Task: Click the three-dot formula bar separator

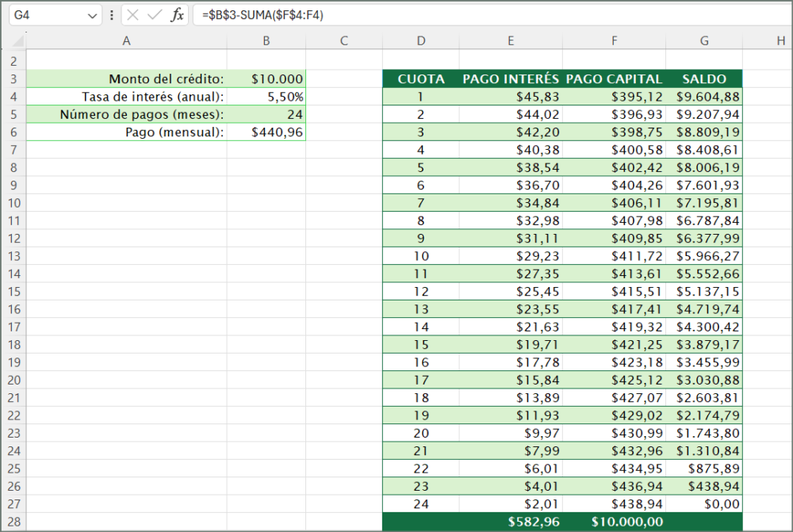Action: 112,14
